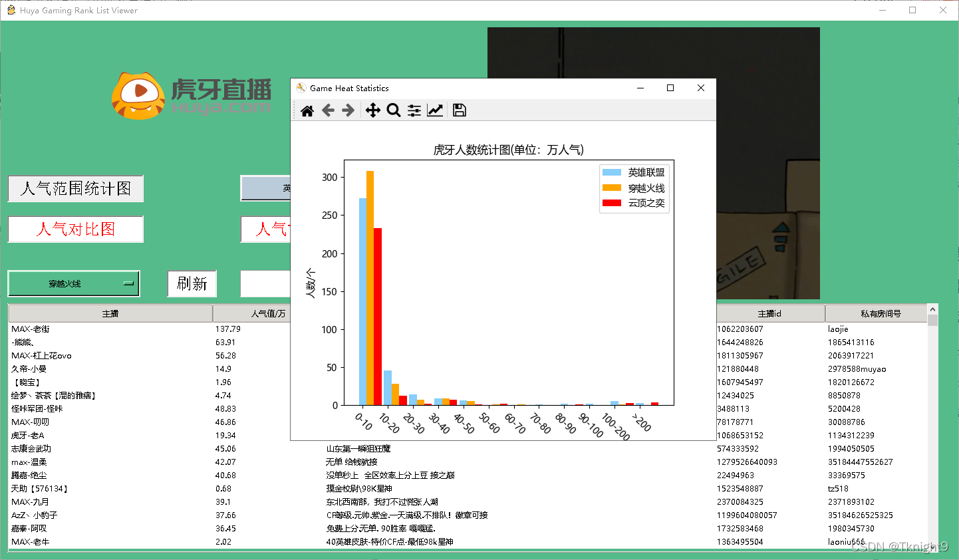Click popularity value 63.91

225,343
